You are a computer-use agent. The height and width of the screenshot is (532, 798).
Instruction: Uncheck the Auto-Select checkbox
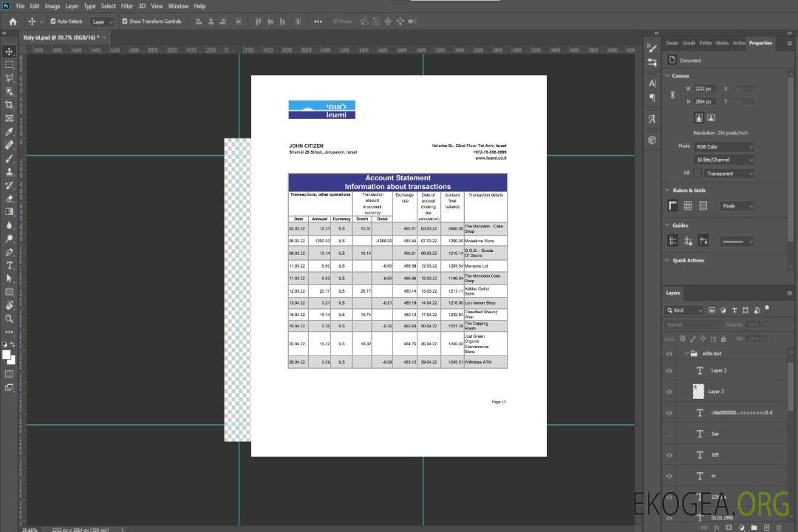pyautogui.click(x=53, y=21)
